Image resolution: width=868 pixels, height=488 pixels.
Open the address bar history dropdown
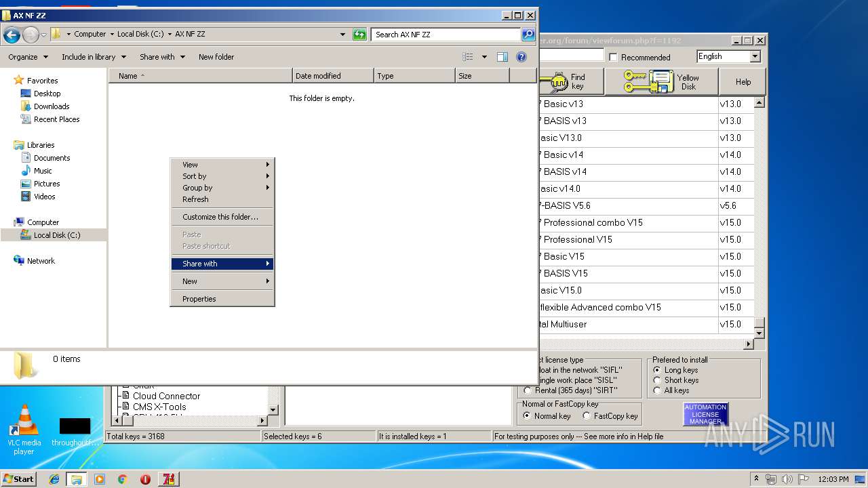[342, 35]
